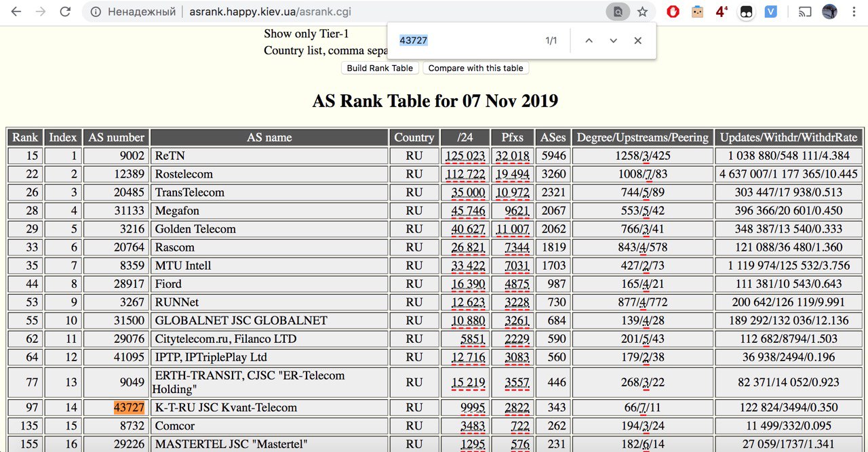This screenshot has width=868, height=452.
Task: Click updates value 111 381/10 543/0.643
Action: pos(789,284)
